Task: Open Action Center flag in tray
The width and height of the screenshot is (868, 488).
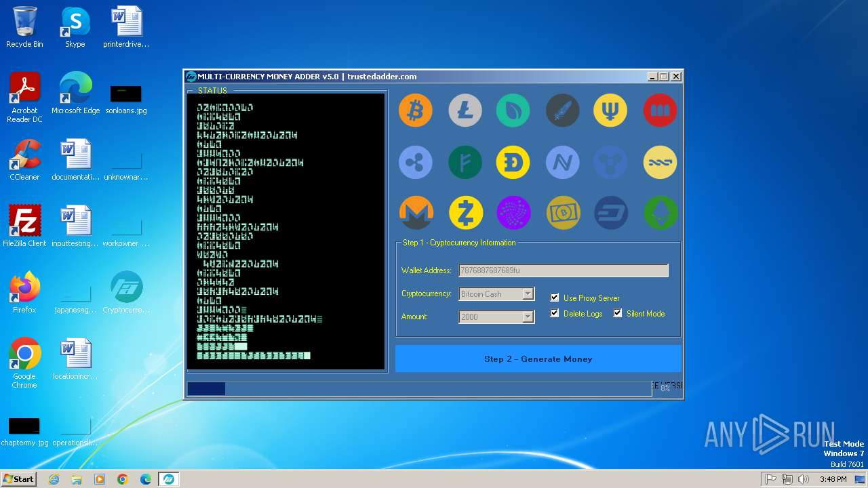Action: pos(770,479)
